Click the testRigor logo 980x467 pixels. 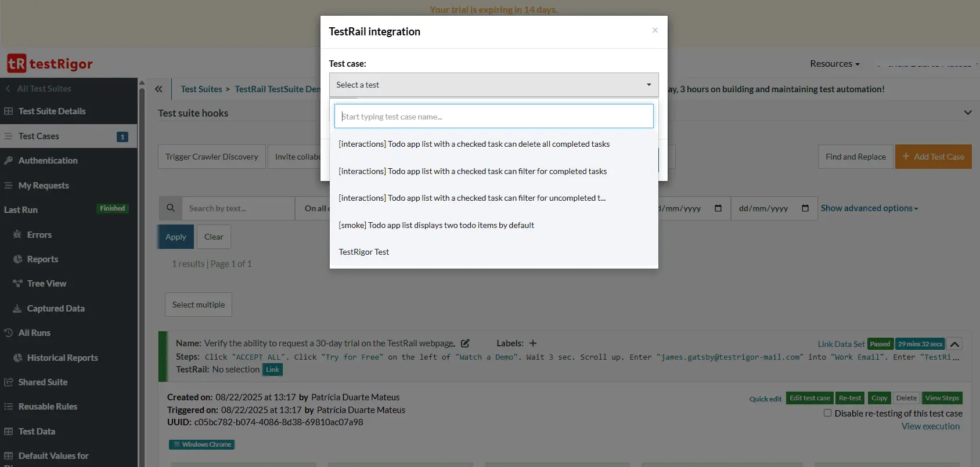coord(50,64)
